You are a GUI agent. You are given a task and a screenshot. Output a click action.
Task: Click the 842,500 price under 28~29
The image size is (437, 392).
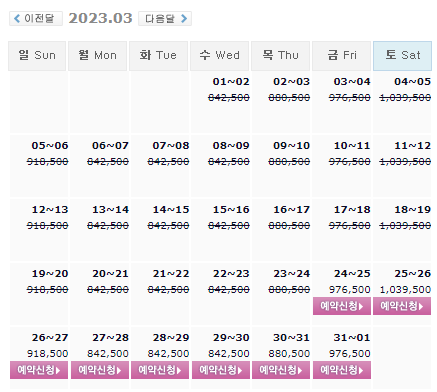pos(168,353)
